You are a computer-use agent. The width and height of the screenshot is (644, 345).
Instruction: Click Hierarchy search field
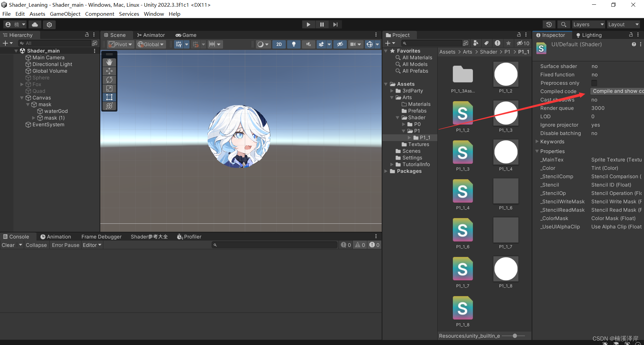coord(55,43)
